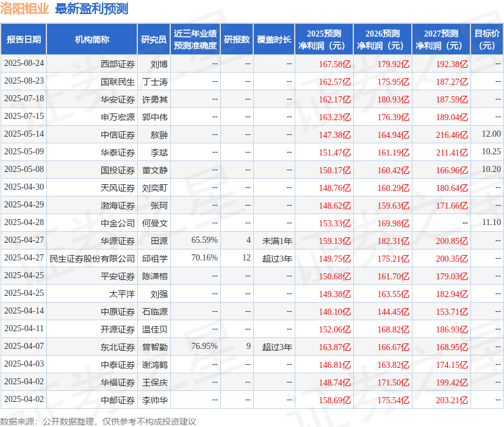Click researcher name 曾智勤
The image size is (504, 427).
click(x=155, y=347)
